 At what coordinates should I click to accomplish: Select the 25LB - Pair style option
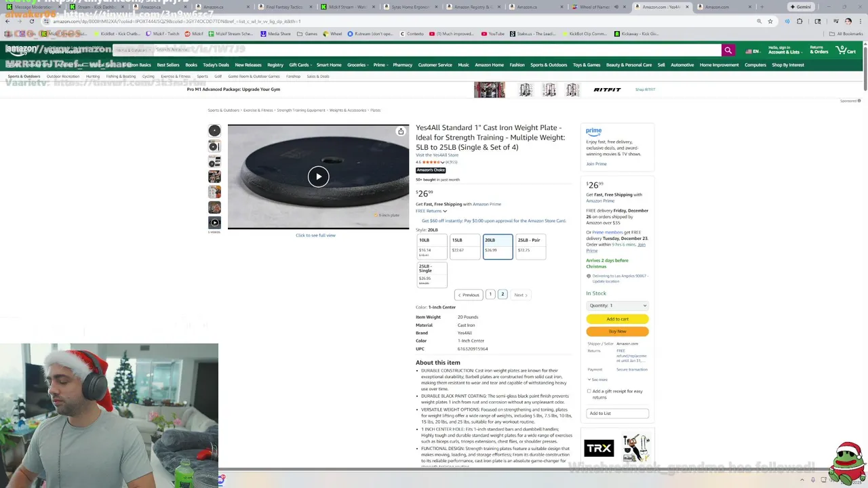(x=531, y=247)
